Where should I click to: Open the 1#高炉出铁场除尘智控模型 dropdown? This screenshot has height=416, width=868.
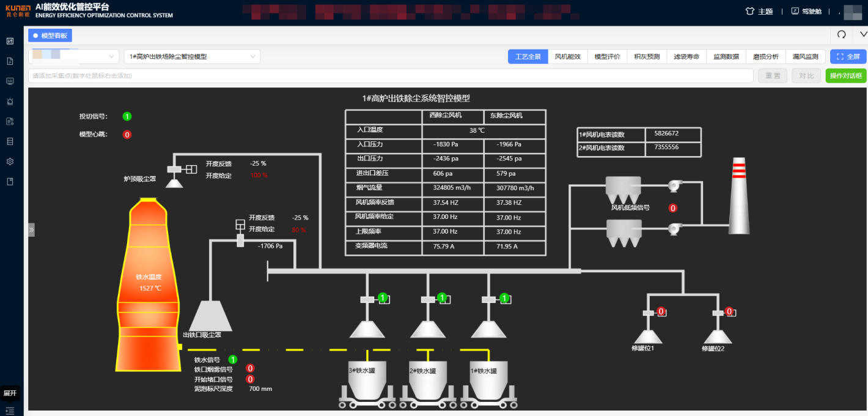192,57
